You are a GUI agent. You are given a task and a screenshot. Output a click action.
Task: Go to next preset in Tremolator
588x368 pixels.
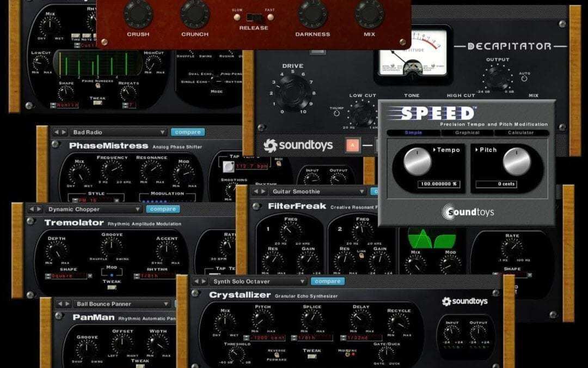pyautogui.click(x=39, y=209)
